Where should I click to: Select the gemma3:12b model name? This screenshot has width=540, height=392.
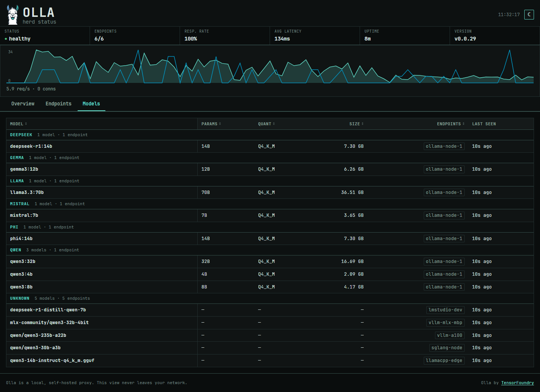[24, 169]
